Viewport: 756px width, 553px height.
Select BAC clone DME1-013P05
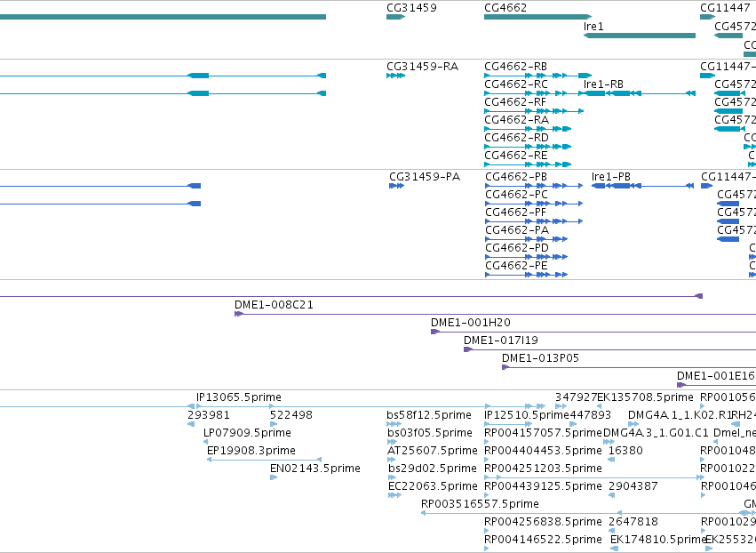(x=540, y=358)
